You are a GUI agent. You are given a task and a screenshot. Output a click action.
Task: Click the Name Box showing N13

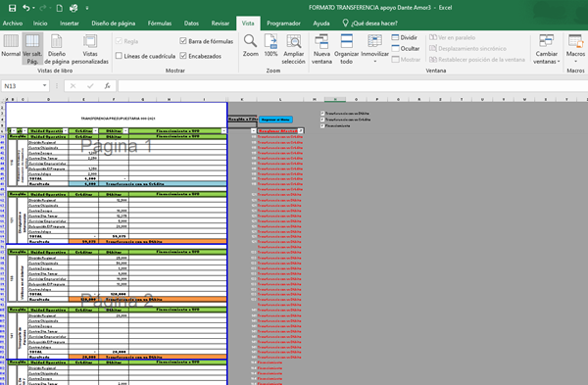pyautogui.click(x=21, y=86)
